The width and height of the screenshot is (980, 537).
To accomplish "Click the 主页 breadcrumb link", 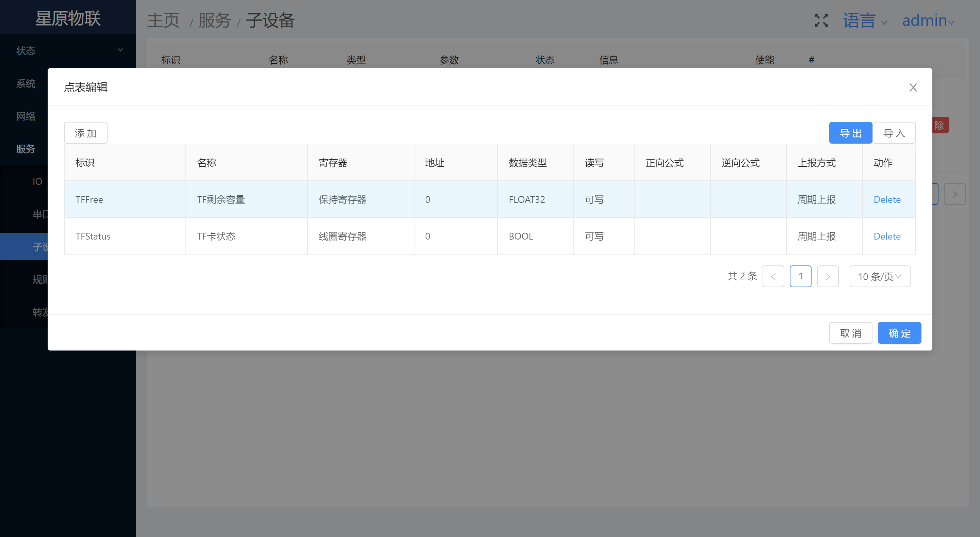I will click(x=163, y=20).
